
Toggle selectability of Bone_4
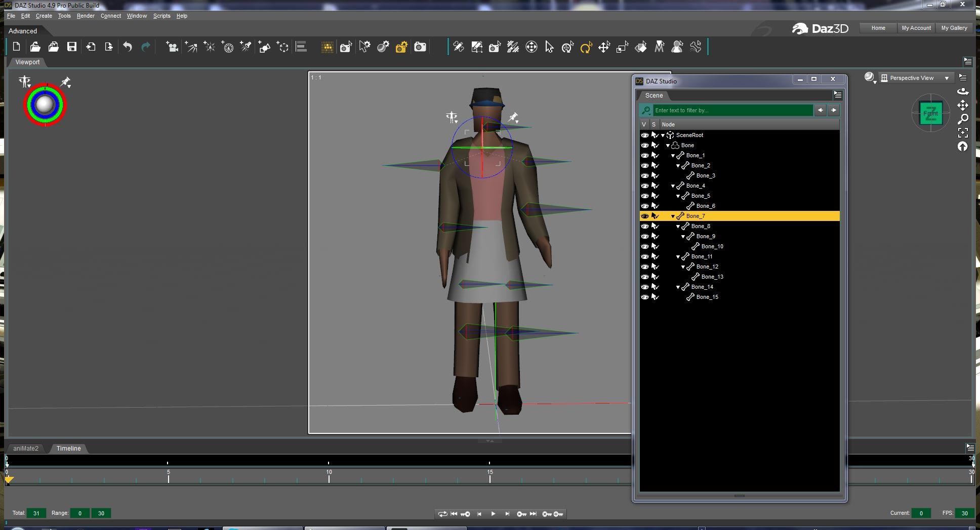655,186
